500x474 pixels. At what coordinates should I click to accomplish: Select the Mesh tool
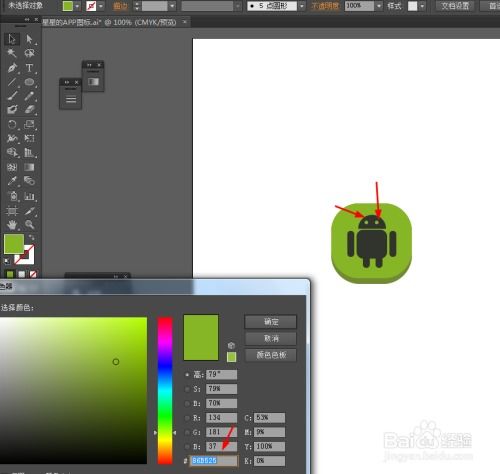pyautogui.click(x=12, y=167)
